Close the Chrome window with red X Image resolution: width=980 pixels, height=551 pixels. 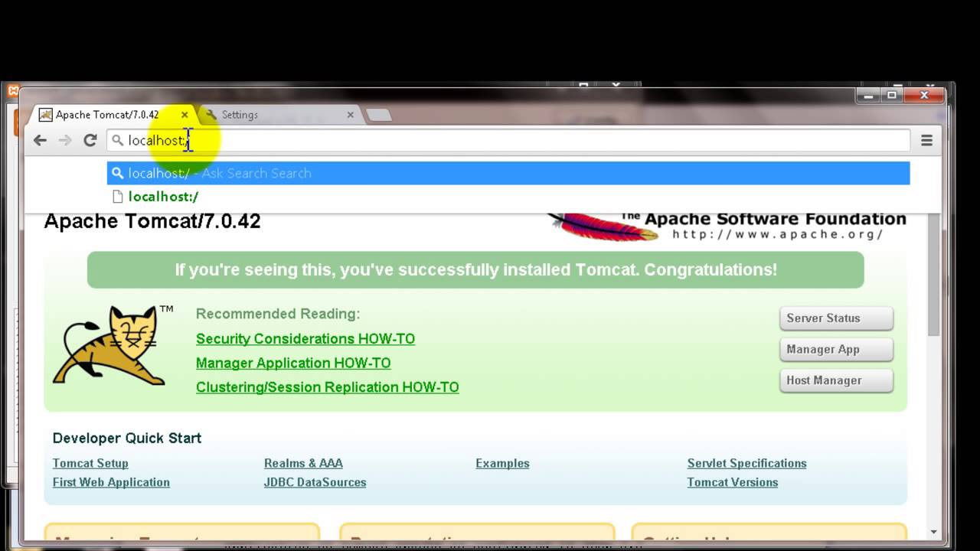[924, 96]
